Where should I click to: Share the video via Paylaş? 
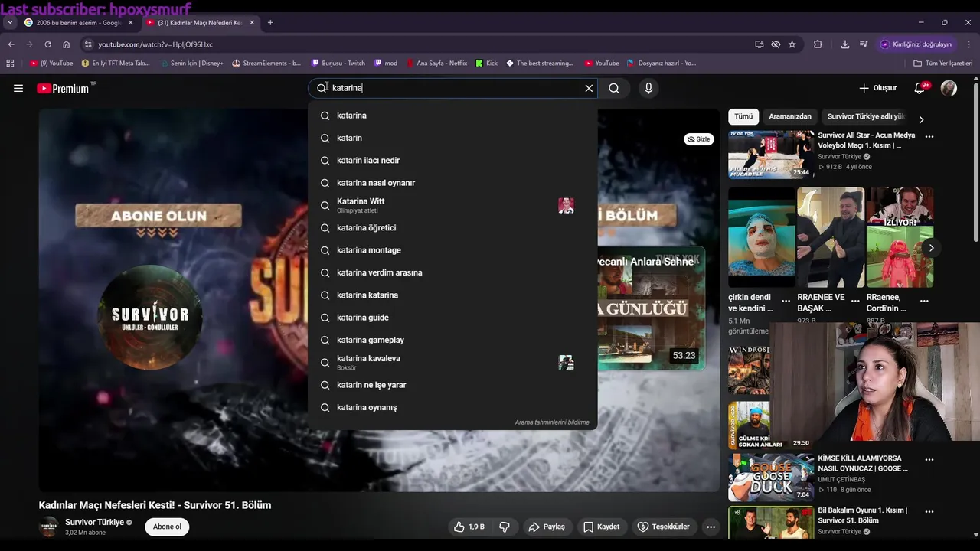pyautogui.click(x=547, y=527)
